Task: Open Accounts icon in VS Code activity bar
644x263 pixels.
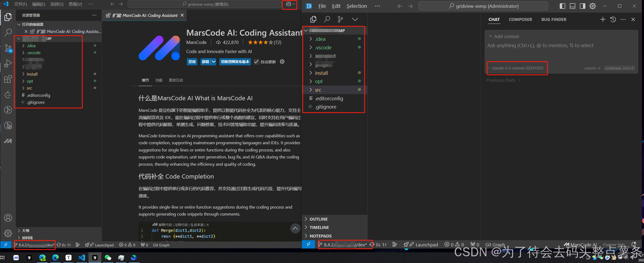Action: point(8,218)
